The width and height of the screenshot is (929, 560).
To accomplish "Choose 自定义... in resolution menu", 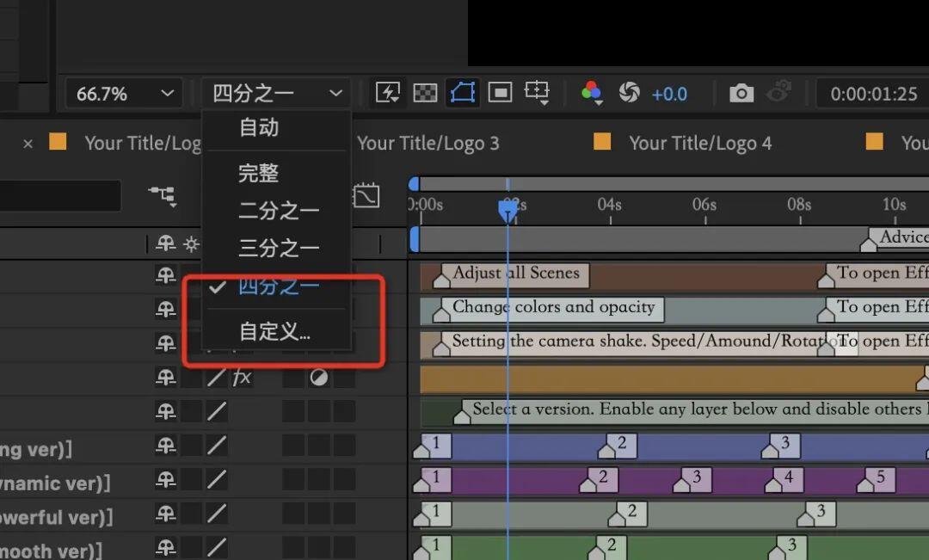I will [275, 331].
